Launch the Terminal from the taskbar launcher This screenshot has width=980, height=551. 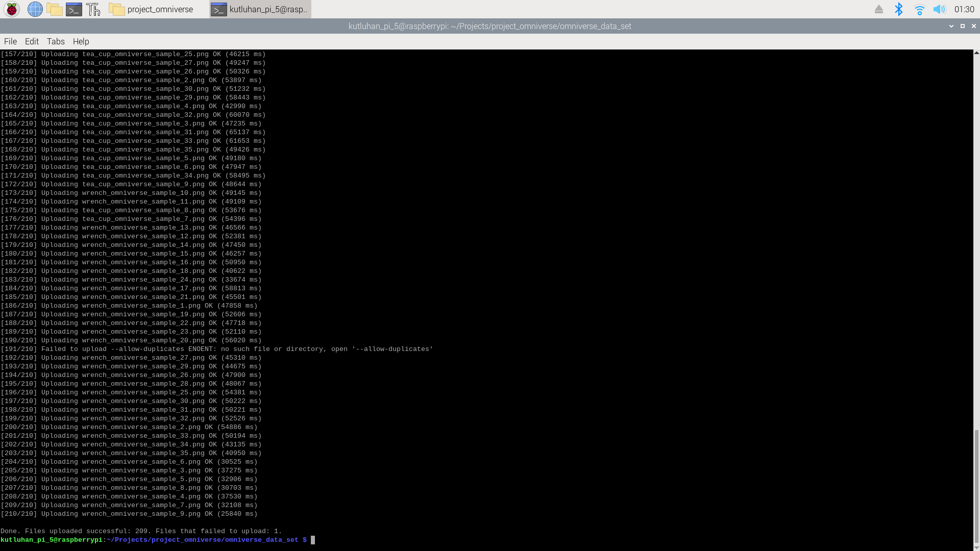point(74,9)
